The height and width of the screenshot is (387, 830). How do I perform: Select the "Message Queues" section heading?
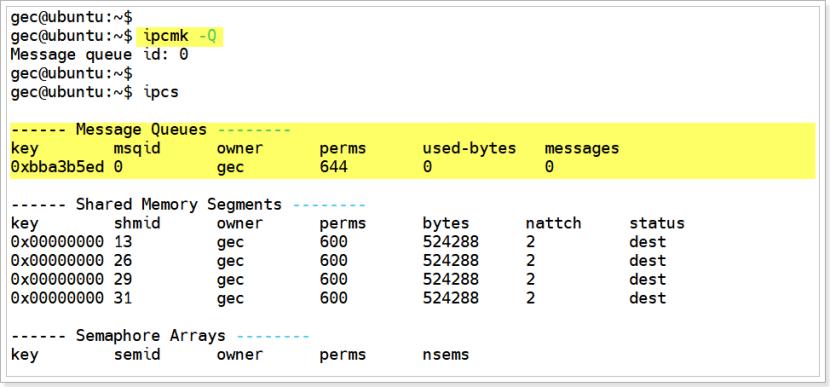pos(141,130)
